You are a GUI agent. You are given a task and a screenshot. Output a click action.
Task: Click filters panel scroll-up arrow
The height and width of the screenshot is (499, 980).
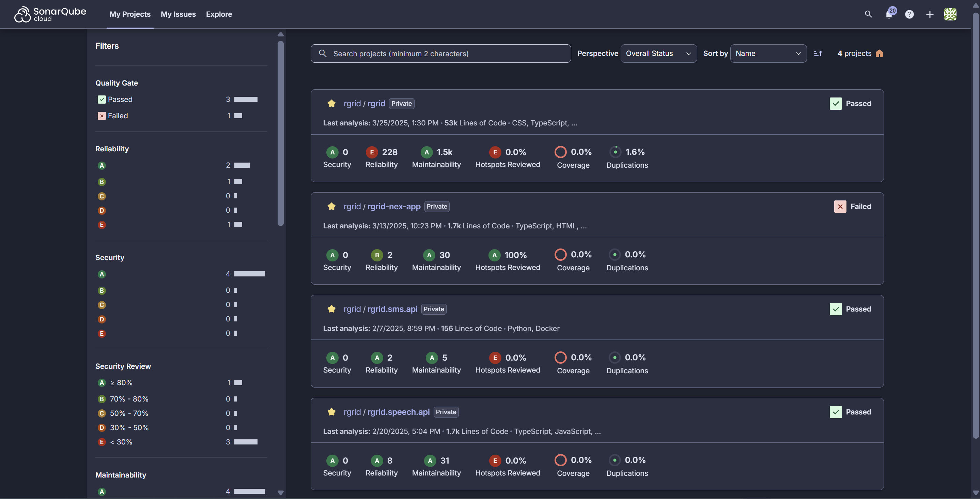click(x=281, y=34)
